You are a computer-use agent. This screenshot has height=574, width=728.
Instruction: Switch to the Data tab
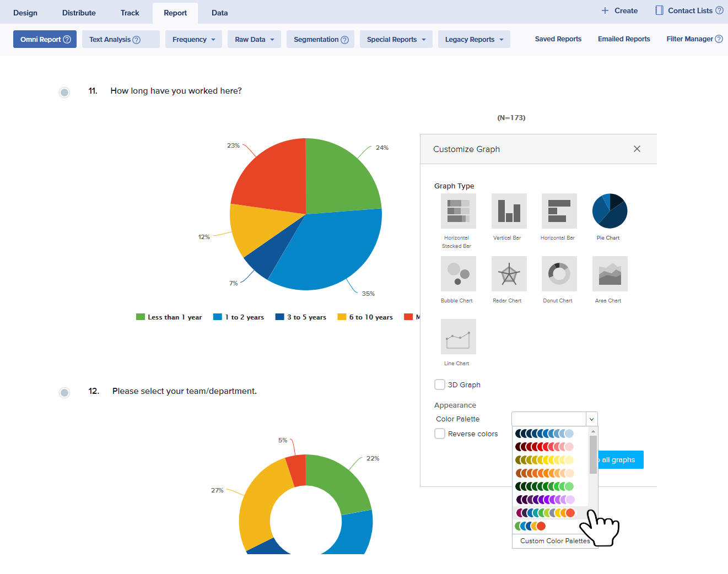219,13
